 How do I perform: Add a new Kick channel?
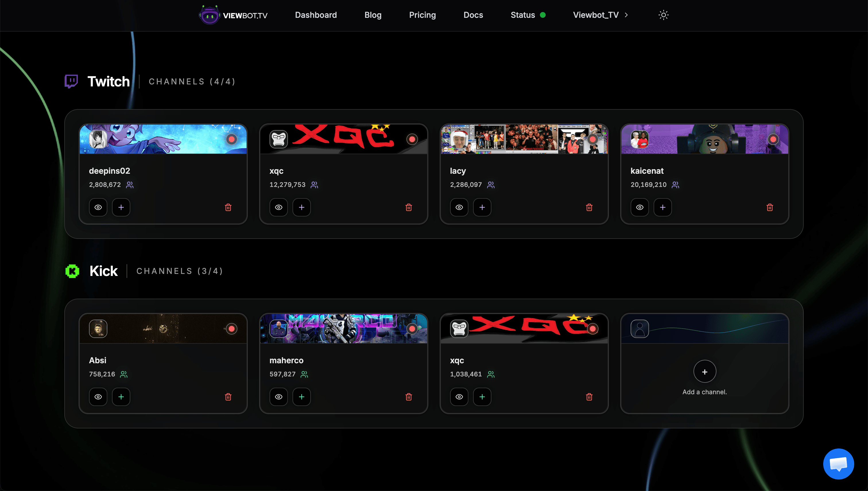pos(704,371)
